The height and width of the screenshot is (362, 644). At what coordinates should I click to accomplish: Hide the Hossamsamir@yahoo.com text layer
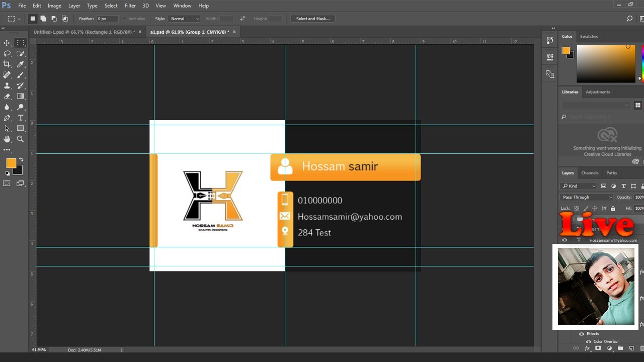point(565,240)
